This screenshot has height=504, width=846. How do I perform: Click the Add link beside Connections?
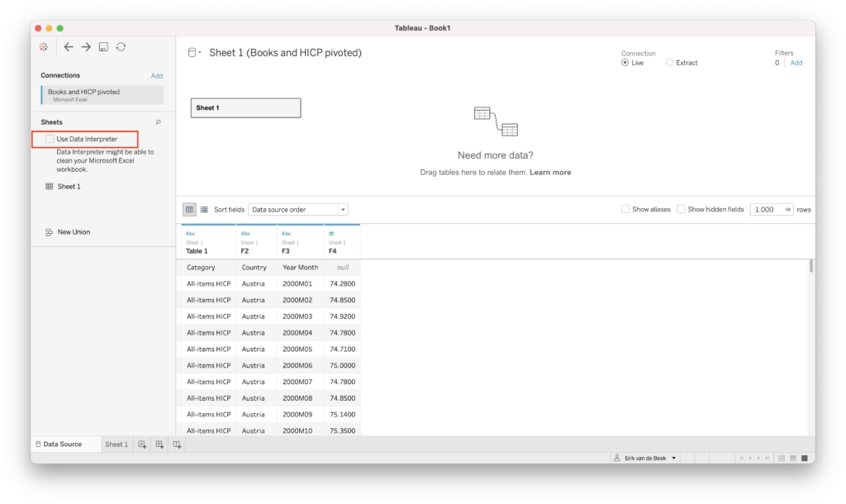[x=157, y=75]
